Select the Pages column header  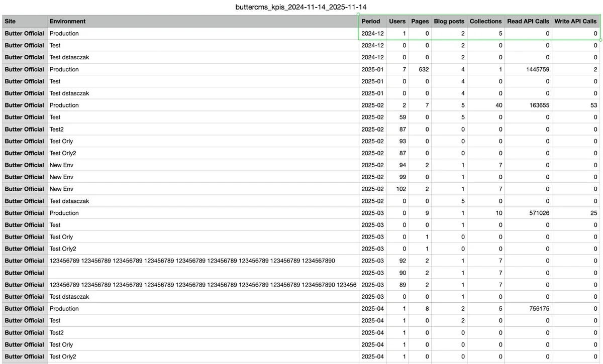[420, 21]
